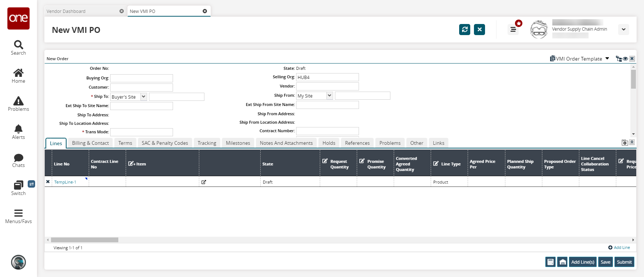Open the Ship To site type dropdown
Image resolution: width=644 pixels, height=277 pixels.
[x=143, y=97]
